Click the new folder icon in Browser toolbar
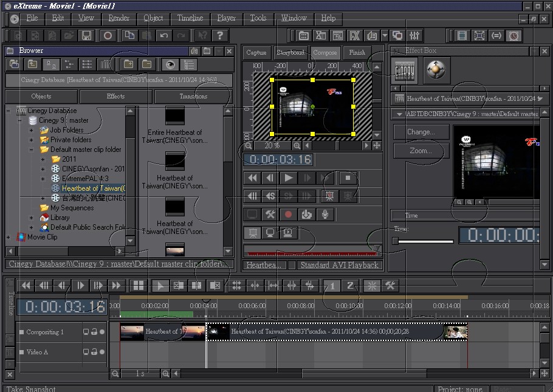 128,64
